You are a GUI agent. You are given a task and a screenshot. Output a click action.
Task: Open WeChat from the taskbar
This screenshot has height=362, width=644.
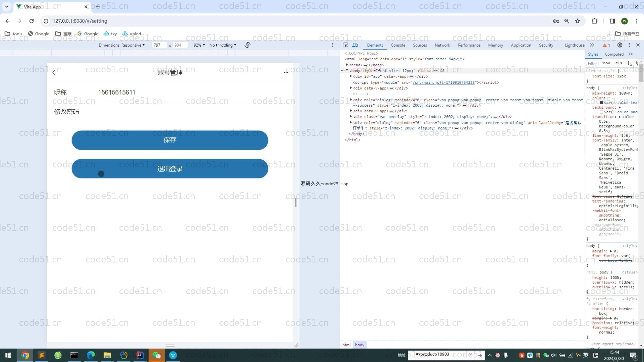pyautogui.click(x=156, y=355)
